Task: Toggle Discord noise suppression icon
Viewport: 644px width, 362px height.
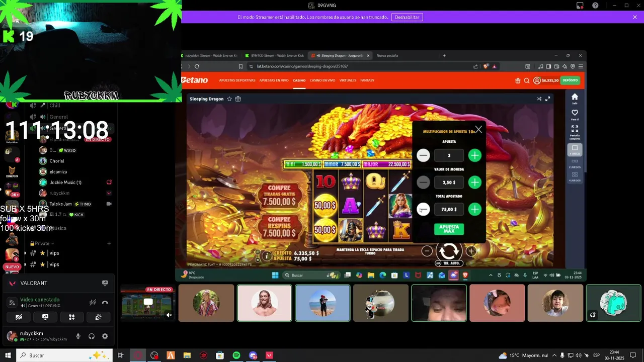Action: [93, 302]
